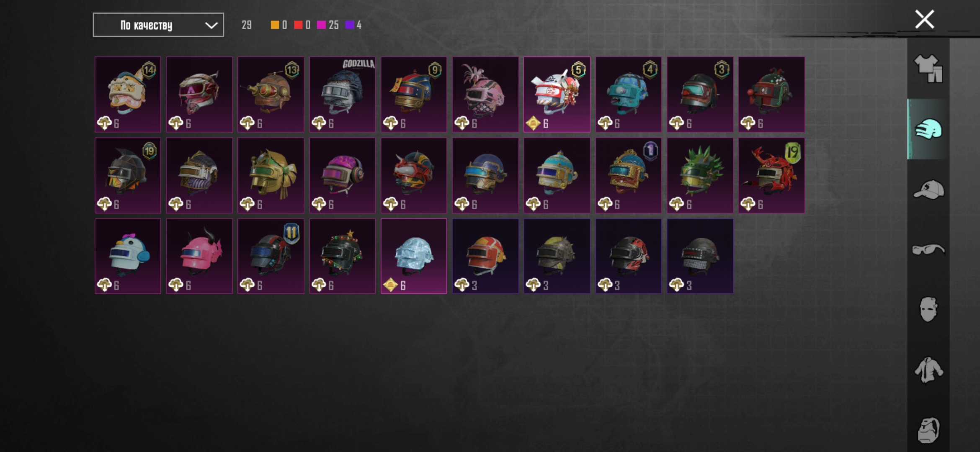Open the jacket clothing category icon
This screenshot has width=980, height=452.
(928, 370)
